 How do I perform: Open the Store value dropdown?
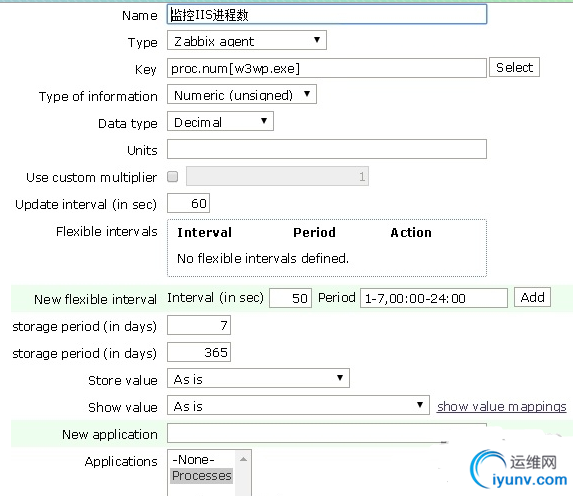point(258,378)
